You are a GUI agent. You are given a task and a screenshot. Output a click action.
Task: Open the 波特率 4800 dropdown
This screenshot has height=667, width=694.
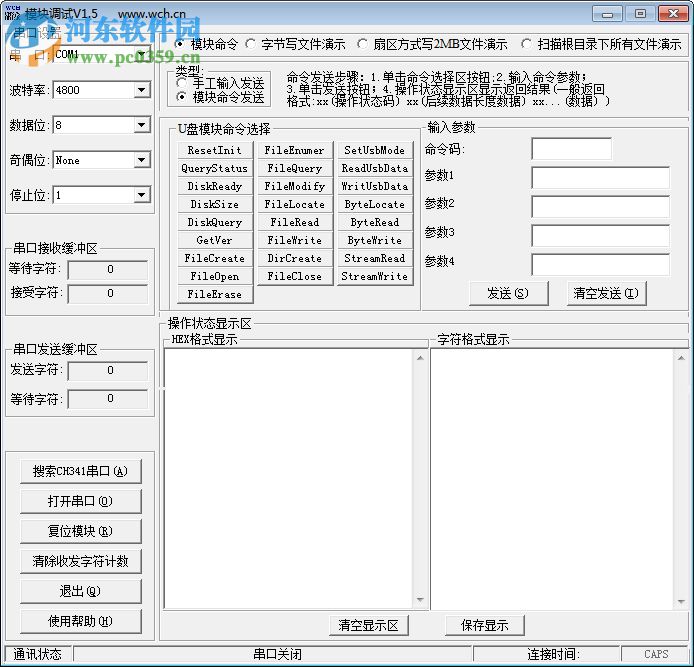(x=142, y=90)
